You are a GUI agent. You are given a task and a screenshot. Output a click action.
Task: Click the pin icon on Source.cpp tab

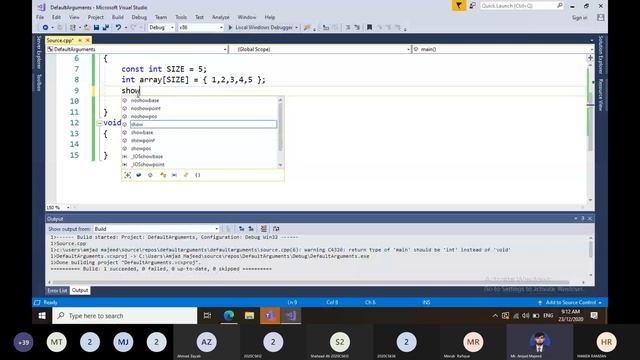coord(80,40)
